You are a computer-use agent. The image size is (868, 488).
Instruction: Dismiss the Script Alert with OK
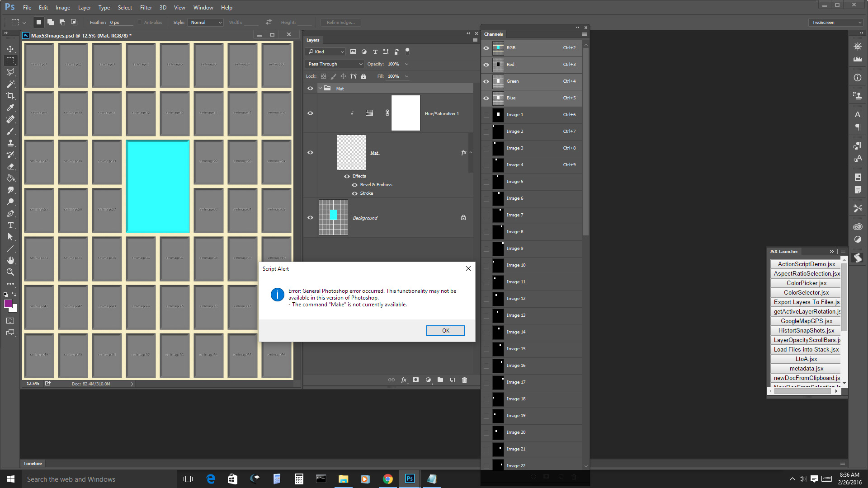(445, 330)
